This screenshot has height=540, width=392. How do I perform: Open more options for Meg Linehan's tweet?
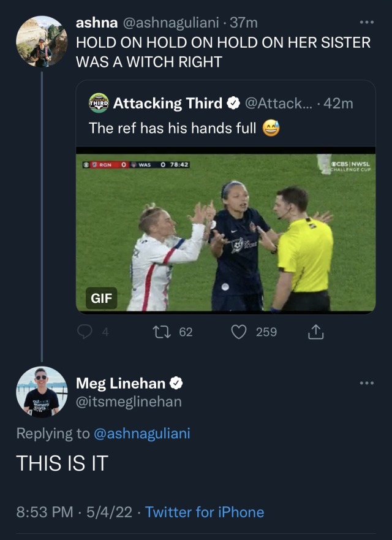click(366, 384)
